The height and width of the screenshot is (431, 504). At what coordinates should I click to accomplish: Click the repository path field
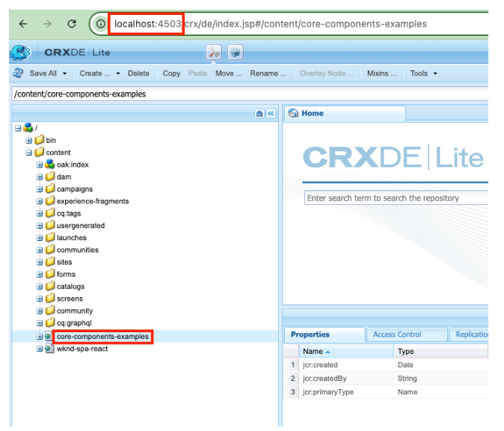tap(250, 94)
